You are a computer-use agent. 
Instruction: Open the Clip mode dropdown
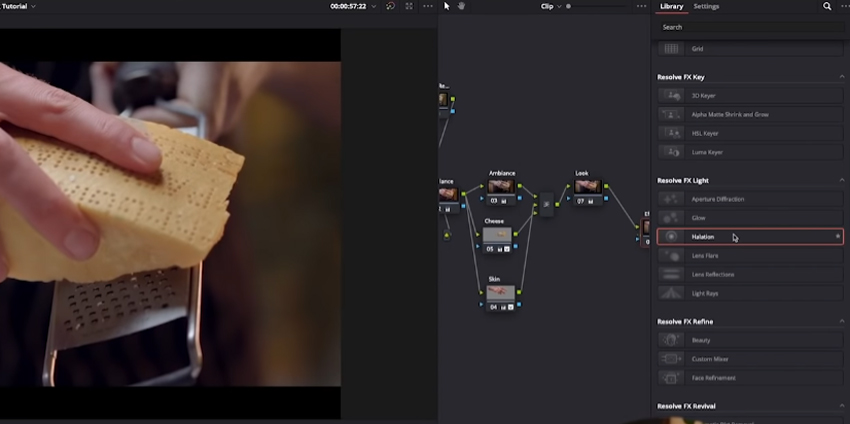pyautogui.click(x=551, y=6)
